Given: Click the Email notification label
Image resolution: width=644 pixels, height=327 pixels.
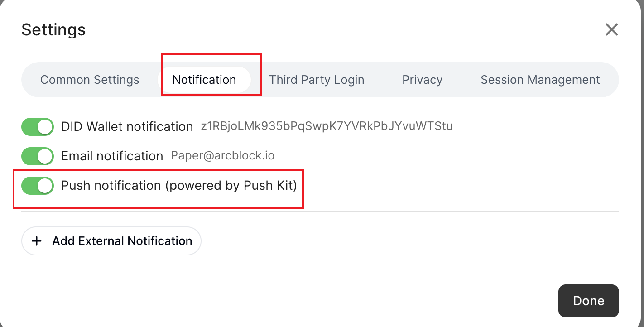Looking at the screenshot, I should 112,156.
